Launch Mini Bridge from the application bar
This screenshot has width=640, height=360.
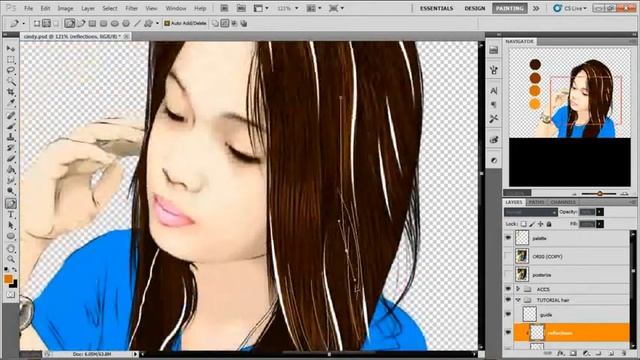[x=241, y=8]
